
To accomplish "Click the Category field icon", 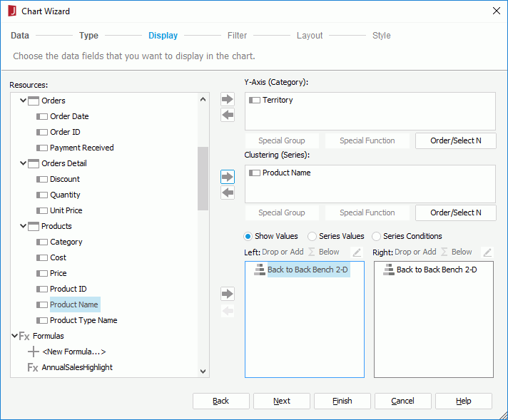I will [42, 242].
